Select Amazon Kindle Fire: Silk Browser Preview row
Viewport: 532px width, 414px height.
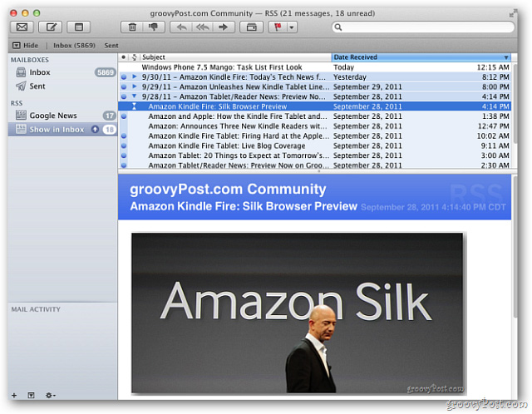314,106
